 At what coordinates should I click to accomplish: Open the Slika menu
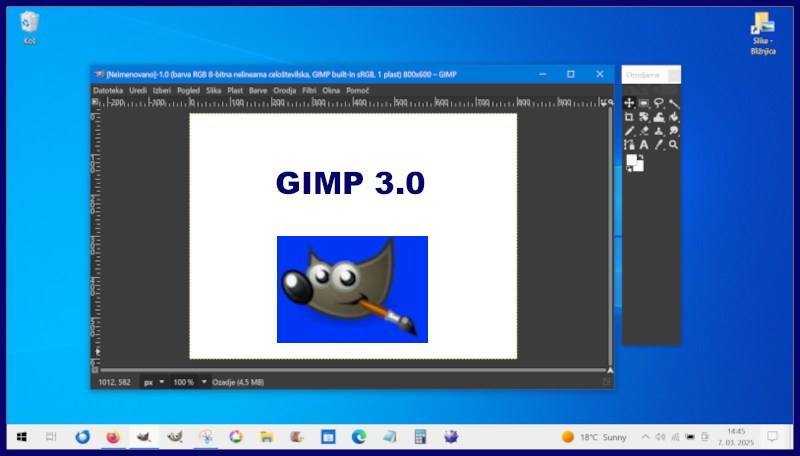(213, 90)
